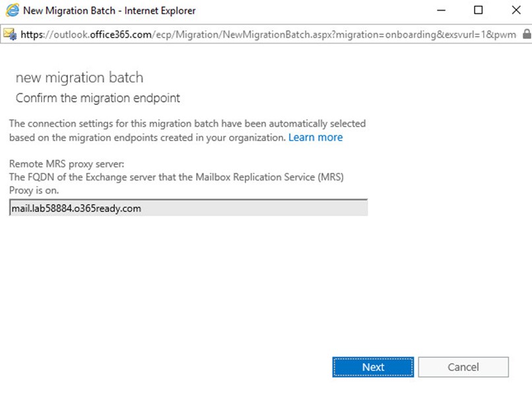The height and width of the screenshot is (398, 532).
Task: Close the New Migration Batch window
Action: [516, 10]
